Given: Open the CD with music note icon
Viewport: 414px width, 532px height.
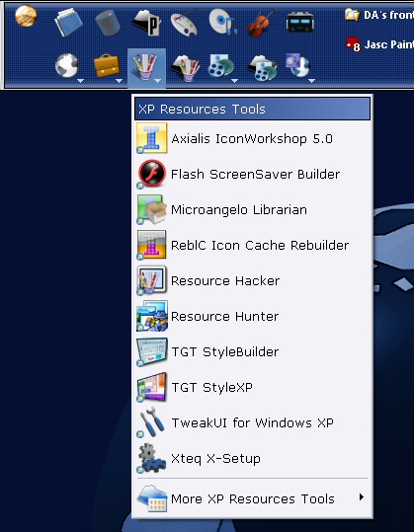Looking at the screenshot, I should pyautogui.click(x=222, y=22).
